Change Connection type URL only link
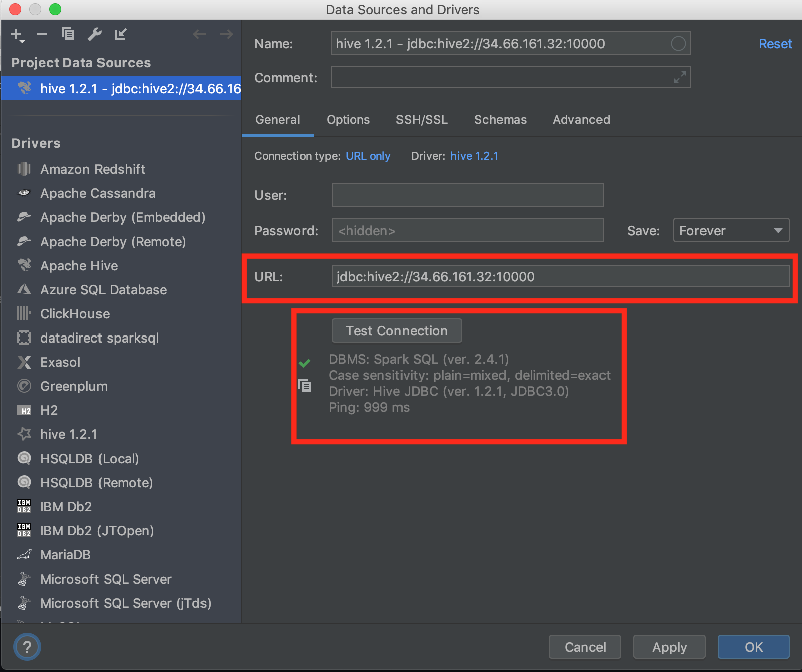 [x=368, y=156]
